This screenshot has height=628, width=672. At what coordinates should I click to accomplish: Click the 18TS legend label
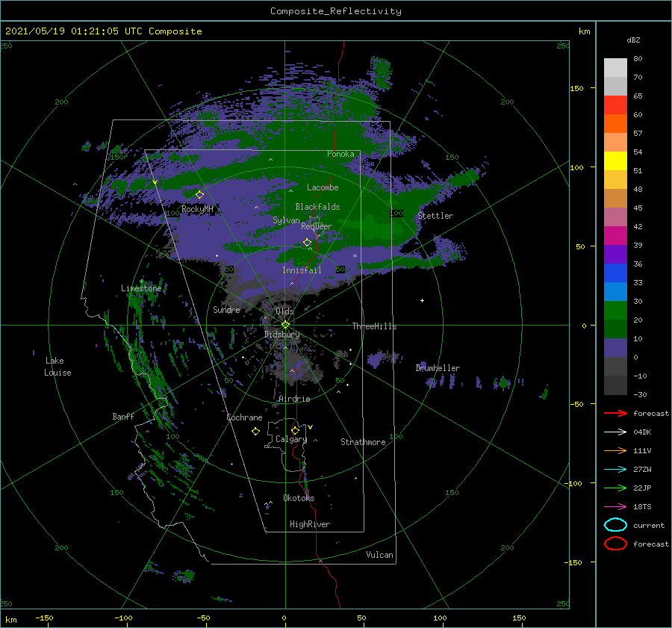(x=642, y=507)
